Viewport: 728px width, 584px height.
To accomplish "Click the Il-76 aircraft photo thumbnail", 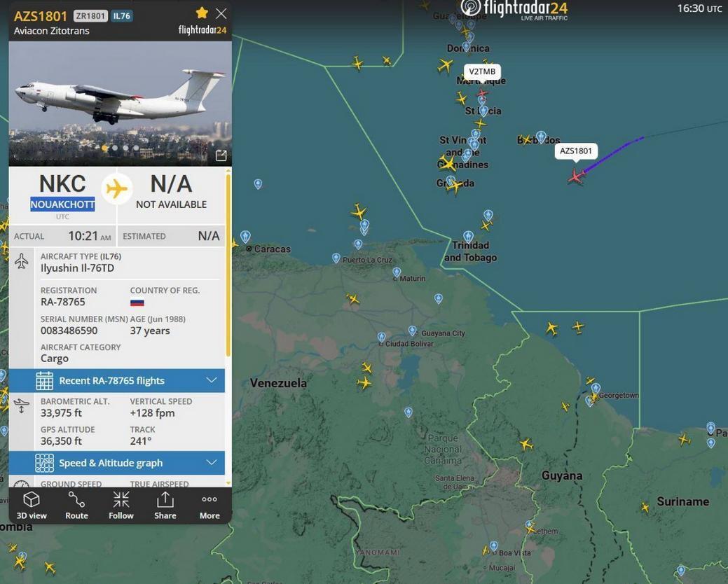I will point(121,103).
